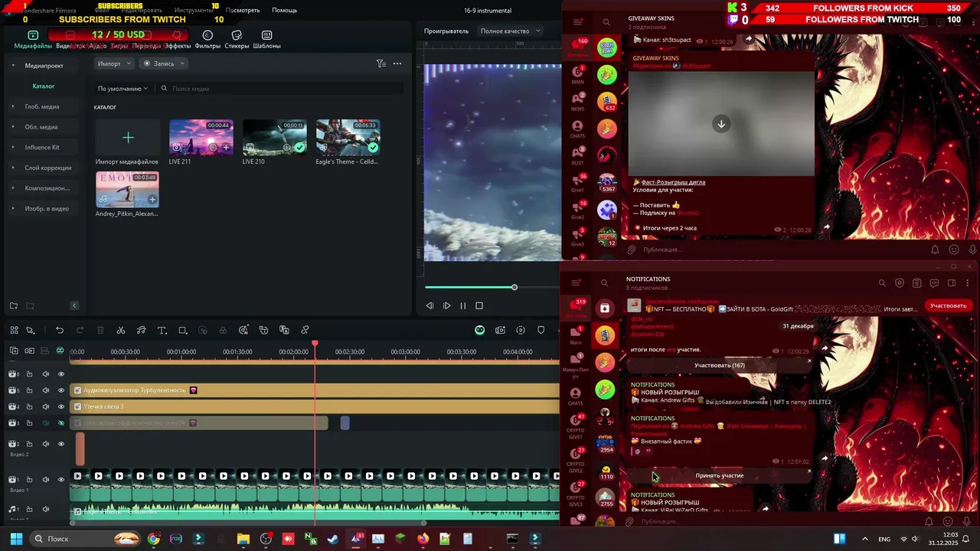
Task: Click the delete trash icon in timeline toolbar
Action: tap(100, 330)
